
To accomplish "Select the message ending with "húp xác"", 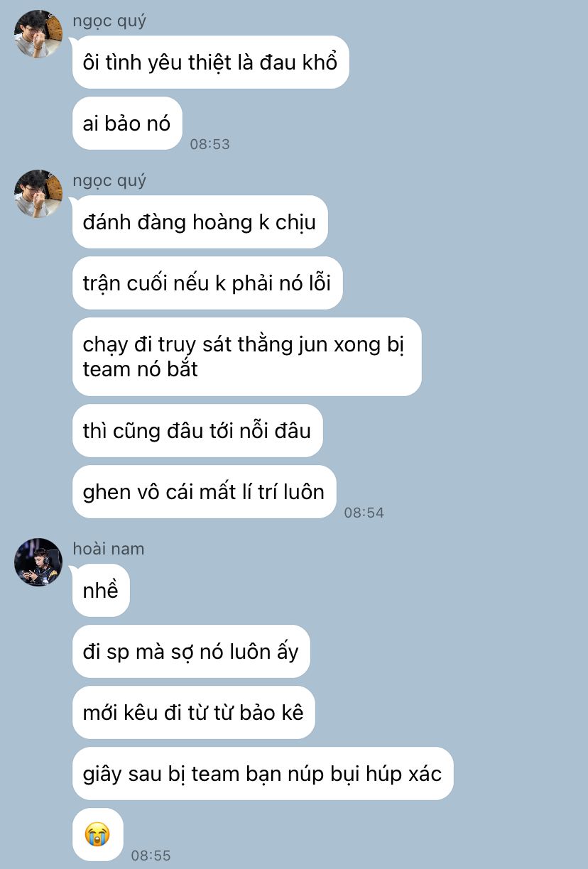I will pyautogui.click(x=263, y=774).
